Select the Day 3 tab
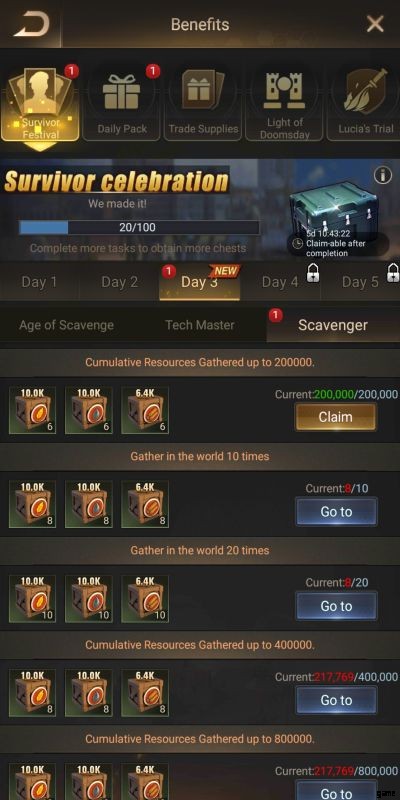Image resolution: width=400 pixels, height=800 pixels. (x=199, y=282)
